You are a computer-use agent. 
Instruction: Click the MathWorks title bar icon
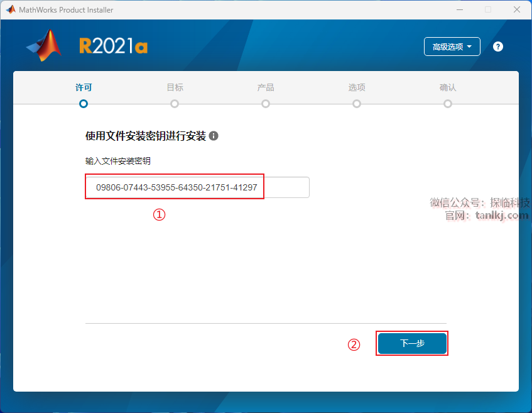tap(11, 9)
